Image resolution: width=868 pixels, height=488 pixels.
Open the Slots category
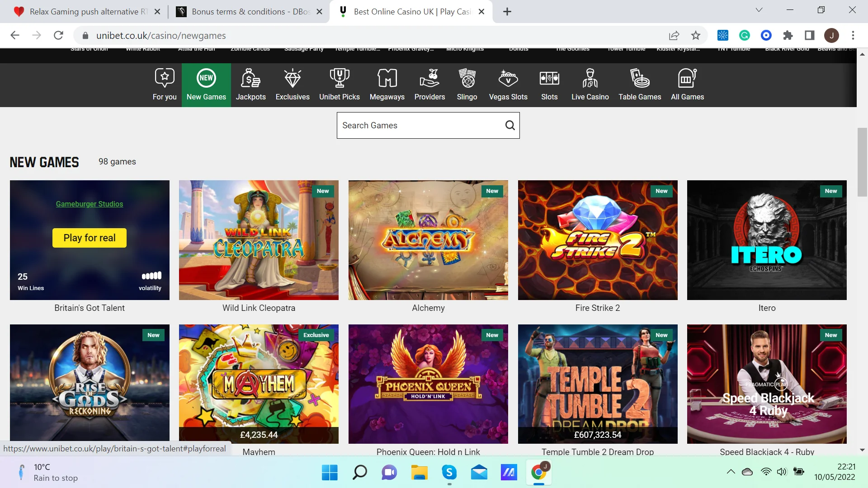click(549, 85)
